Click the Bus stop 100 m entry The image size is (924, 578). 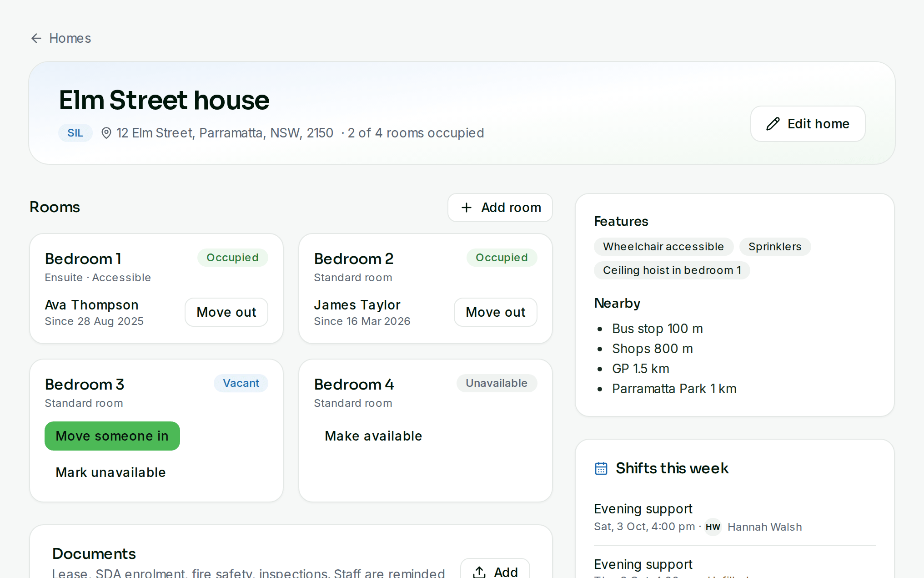coord(658,329)
